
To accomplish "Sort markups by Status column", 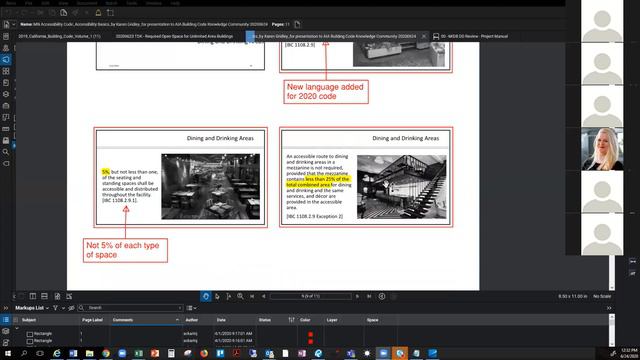I will (264, 320).
